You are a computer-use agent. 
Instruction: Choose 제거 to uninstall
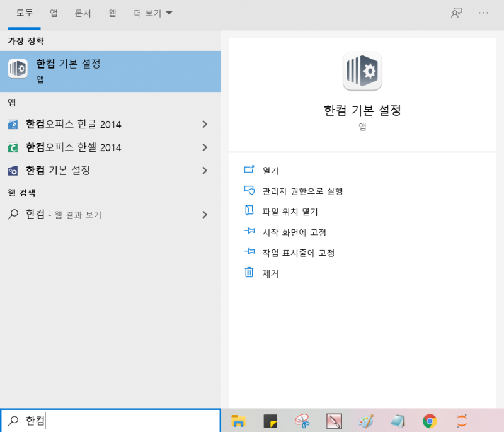[270, 273]
